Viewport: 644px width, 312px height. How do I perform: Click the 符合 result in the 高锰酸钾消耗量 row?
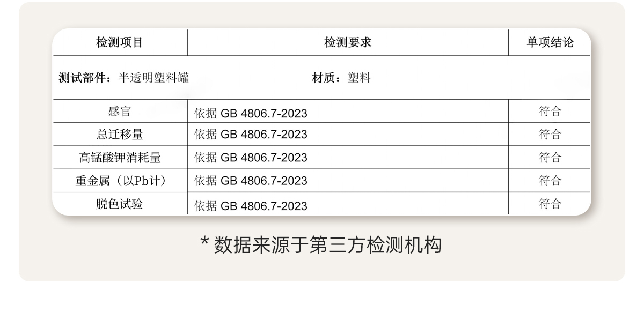[550, 158]
